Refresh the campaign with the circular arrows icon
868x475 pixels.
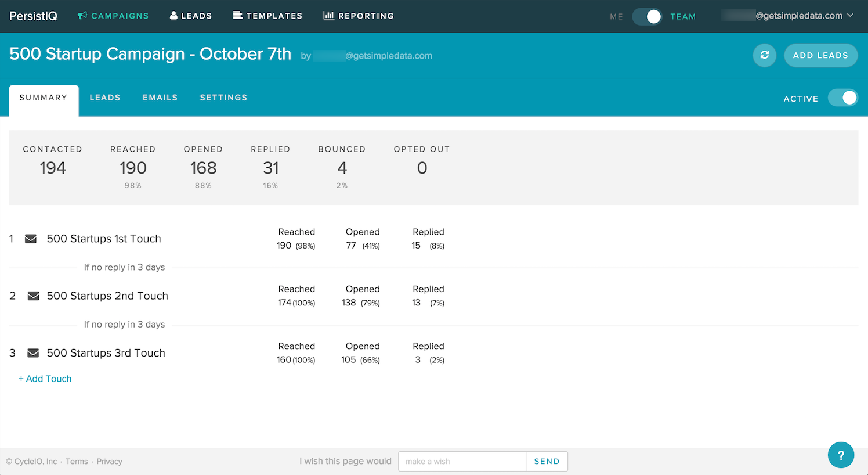pyautogui.click(x=765, y=55)
